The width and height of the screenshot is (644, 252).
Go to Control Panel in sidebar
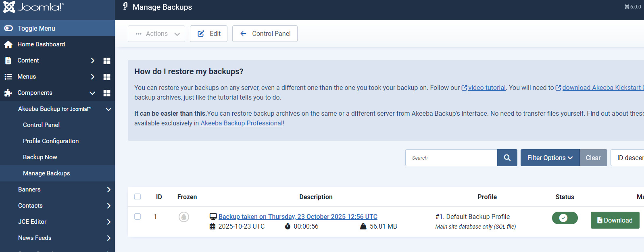click(x=41, y=125)
